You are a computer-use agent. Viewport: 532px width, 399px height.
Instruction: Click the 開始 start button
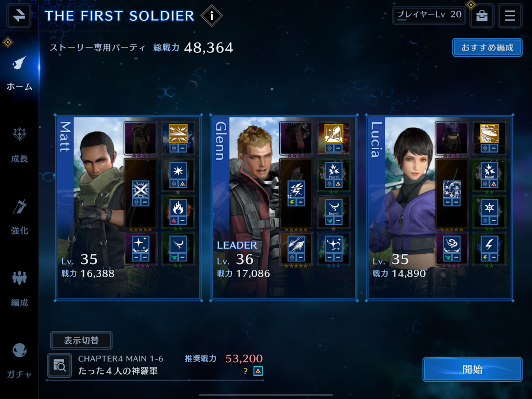472,369
